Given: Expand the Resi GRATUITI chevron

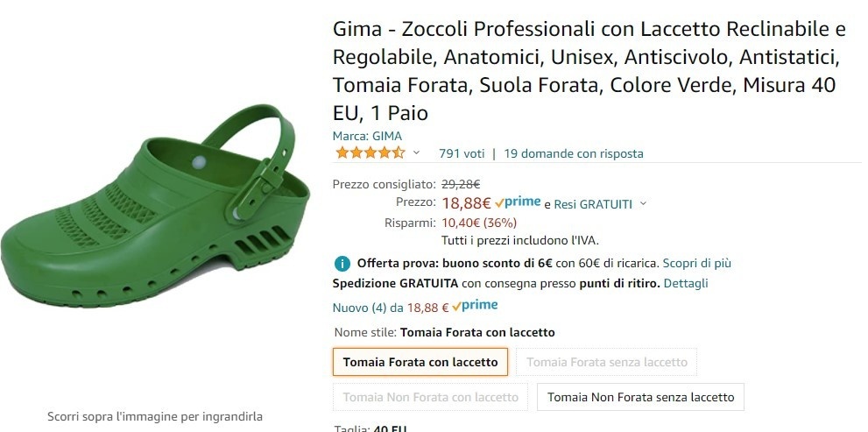Looking at the screenshot, I should pyautogui.click(x=643, y=204).
